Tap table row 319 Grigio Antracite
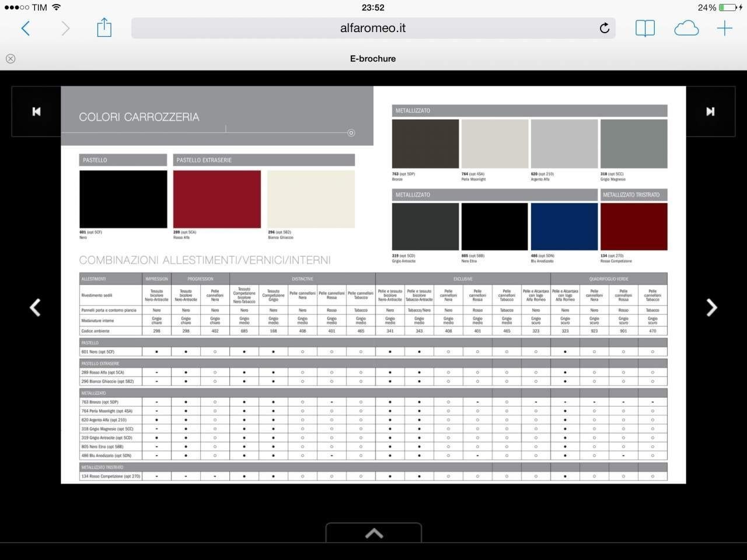Image resolution: width=747 pixels, height=560 pixels. pyautogui.click(x=373, y=437)
